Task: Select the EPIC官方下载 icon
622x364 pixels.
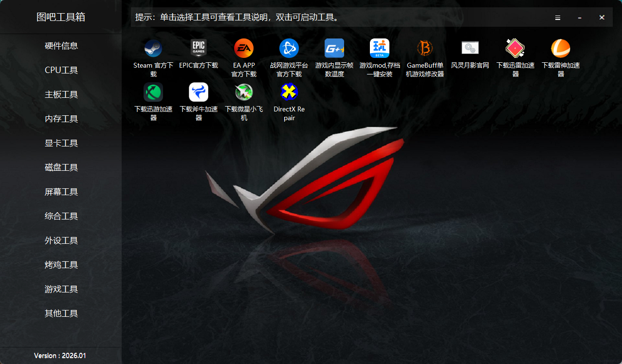Action: pyautogui.click(x=199, y=48)
